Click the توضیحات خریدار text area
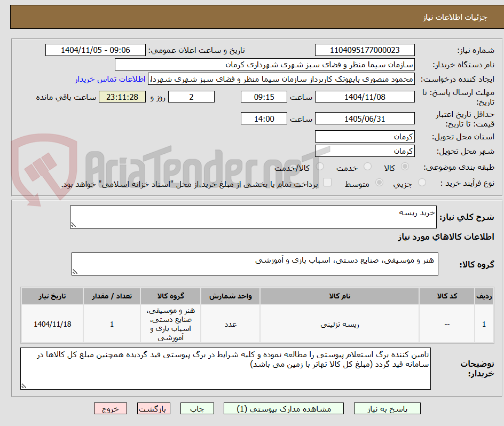Viewport: 504px width, 426px height. (226, 368)
